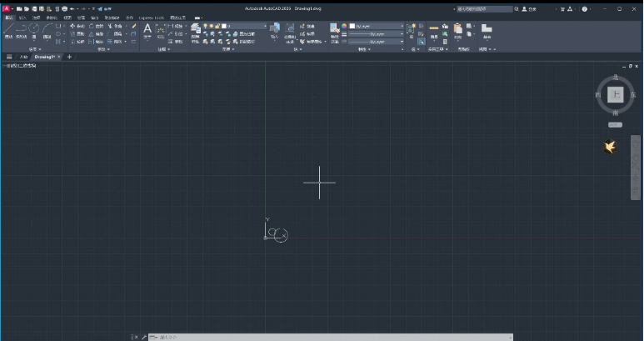
Task: Activate the Move tool
Action: 77,26
